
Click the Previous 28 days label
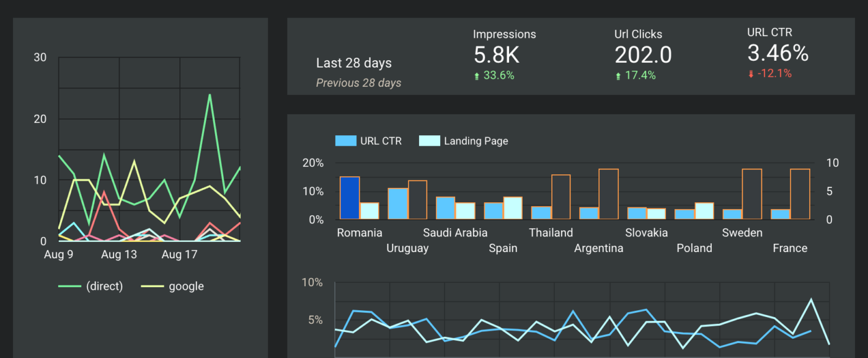click(x=358, y=83)
